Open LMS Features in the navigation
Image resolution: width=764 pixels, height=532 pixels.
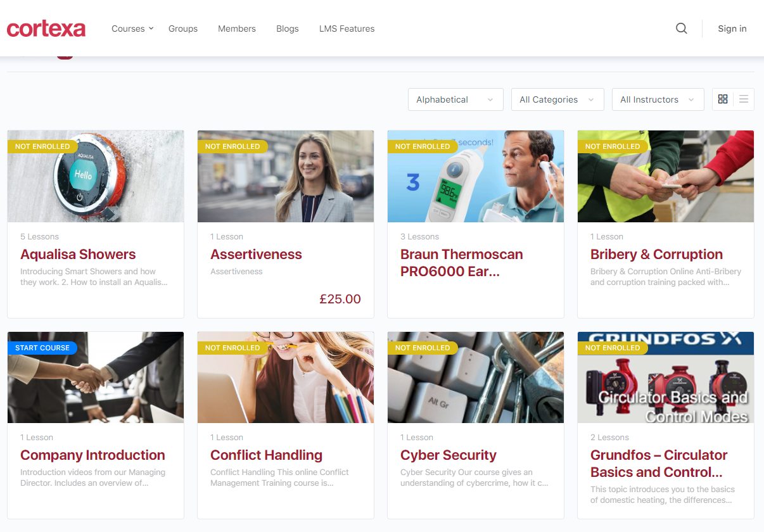coord(347,28)
